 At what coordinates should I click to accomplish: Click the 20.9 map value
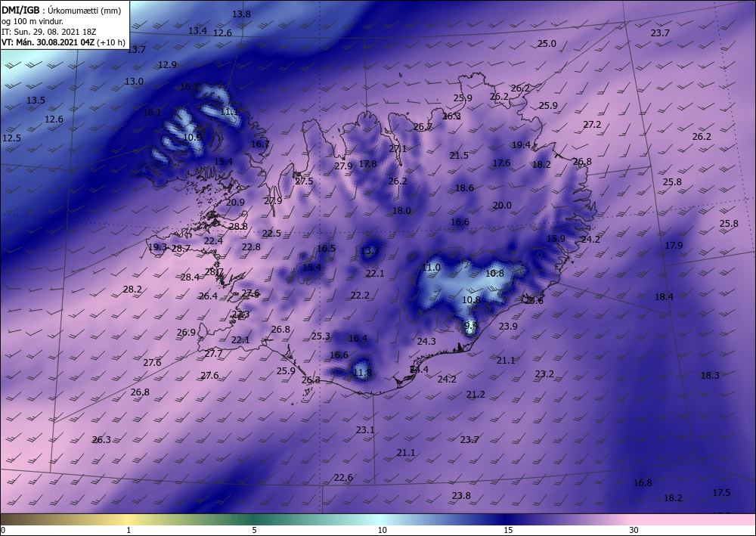click(235, 202)
